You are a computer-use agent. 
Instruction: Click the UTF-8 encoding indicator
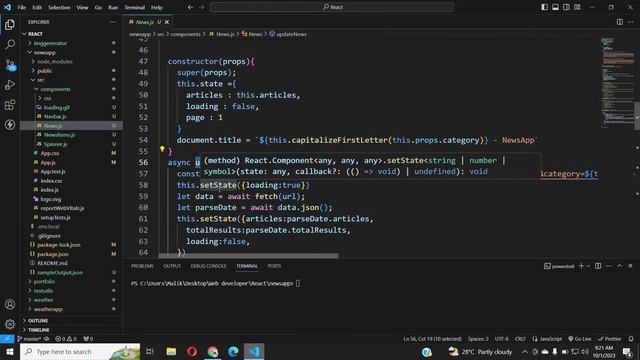coord(502,339)
